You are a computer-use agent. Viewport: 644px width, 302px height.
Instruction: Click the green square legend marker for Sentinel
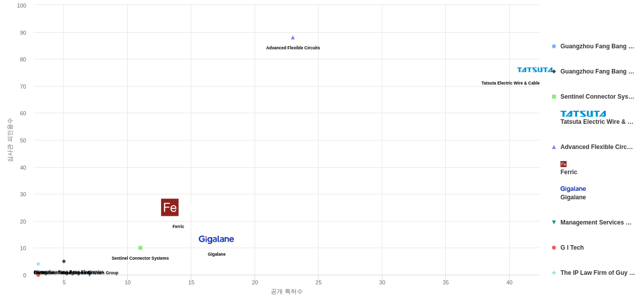point(554,97)
